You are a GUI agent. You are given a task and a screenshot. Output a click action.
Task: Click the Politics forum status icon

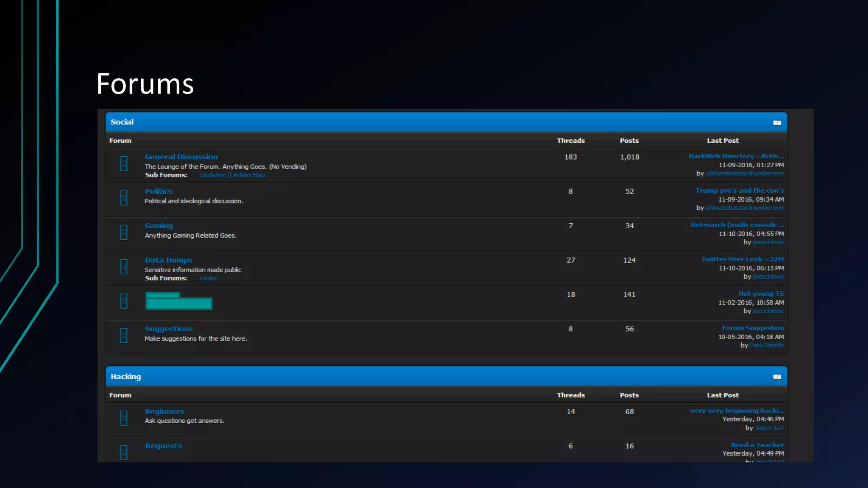tap(124, 198)
